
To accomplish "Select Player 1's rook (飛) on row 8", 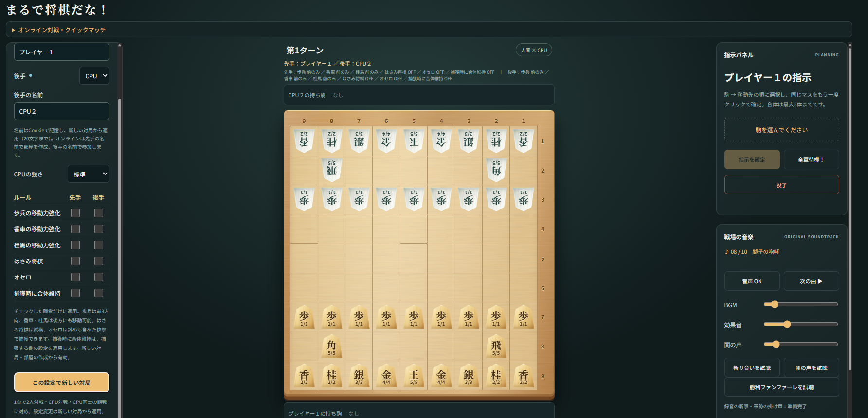I will pos(496,346).
